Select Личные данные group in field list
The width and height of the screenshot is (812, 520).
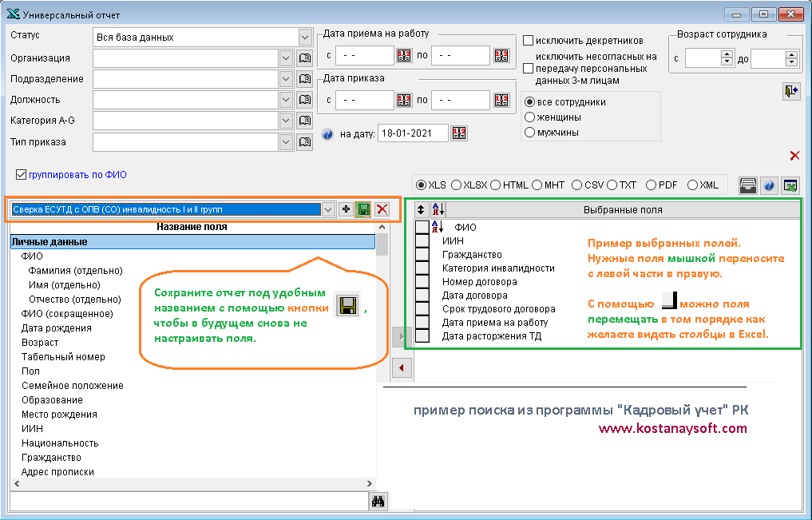[x=192, y=242]
